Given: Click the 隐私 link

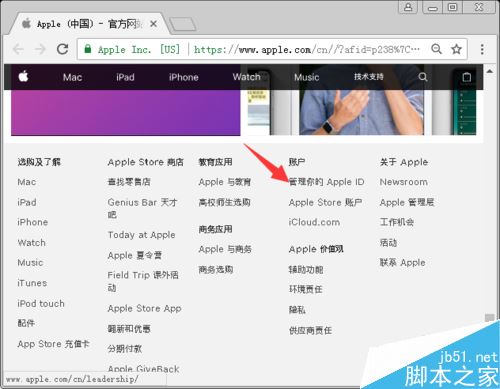Looking at the screenshot, I should click(297, 310).
